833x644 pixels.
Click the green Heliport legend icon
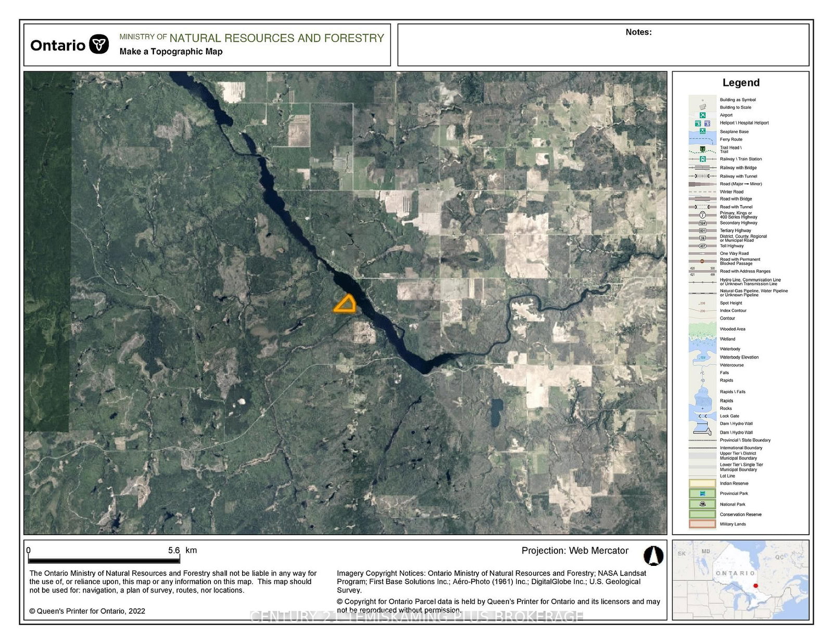point(698,123)
